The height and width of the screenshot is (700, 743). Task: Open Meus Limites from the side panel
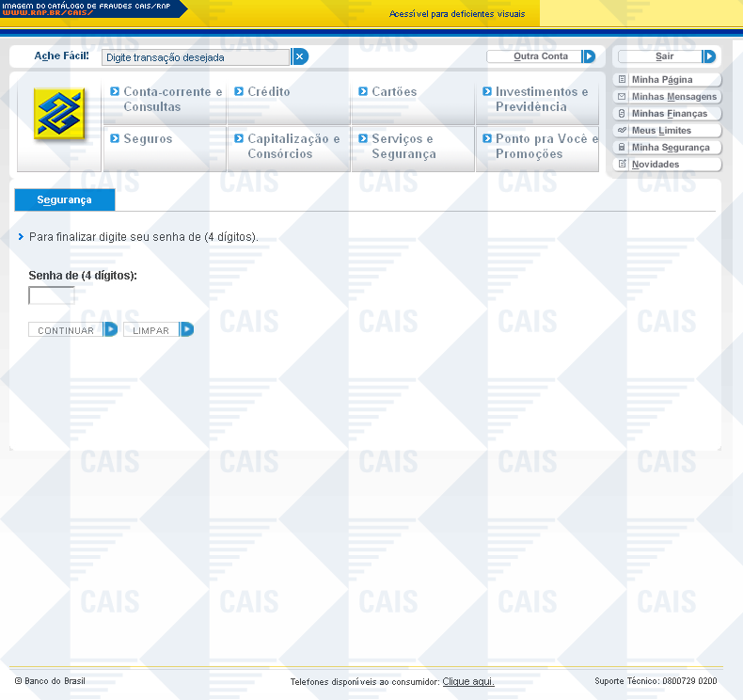tap(660, 131)
